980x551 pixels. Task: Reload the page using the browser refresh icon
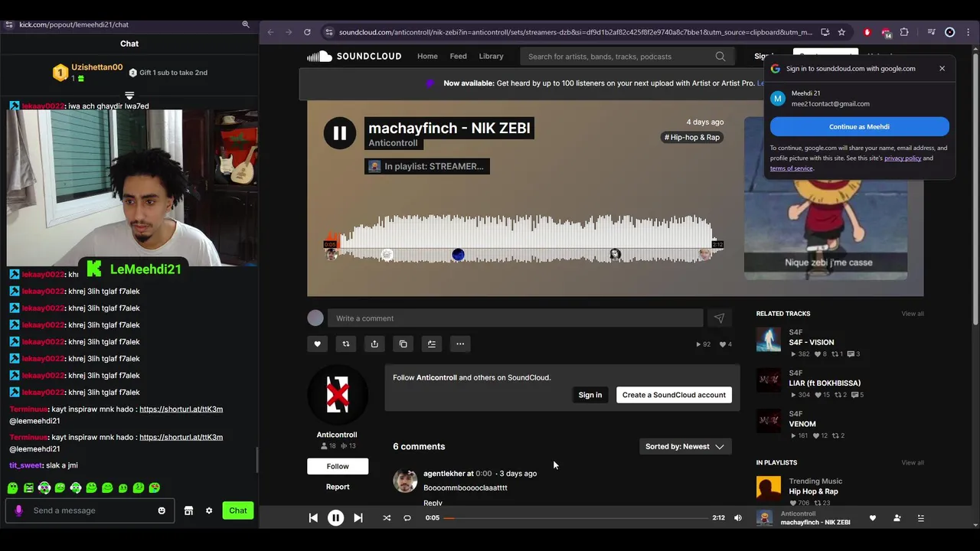(307, 32)
